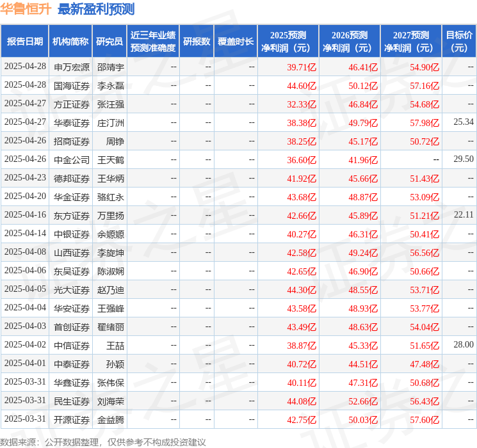
Task: Click the 中信证券 institution cell
Action: [x=72, y=346]
